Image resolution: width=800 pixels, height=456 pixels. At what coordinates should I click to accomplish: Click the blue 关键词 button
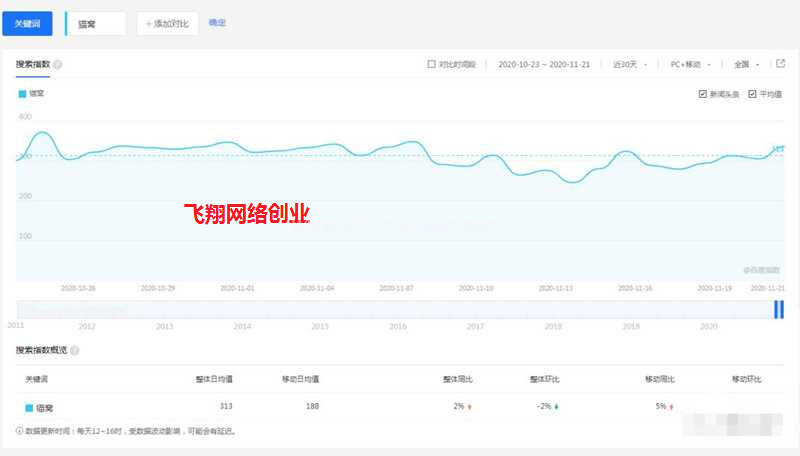(27, 23)
